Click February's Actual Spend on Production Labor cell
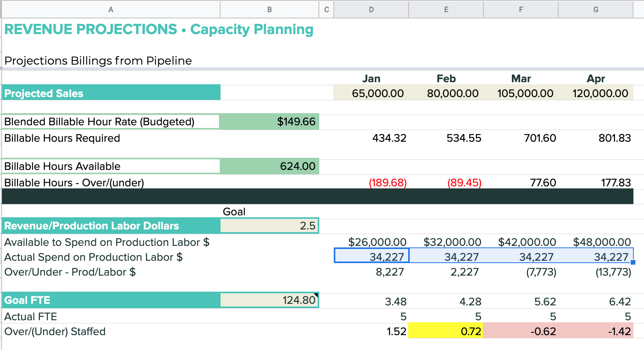Image resolution: width=644 pixels, height=350 pixels. coord(446,257)
